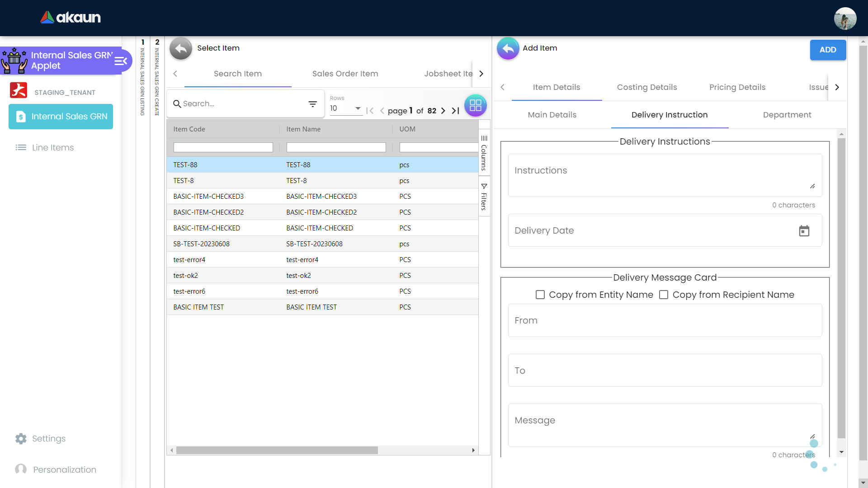Switch to Sales Order Item tab
Viewport: 868px width, 488px height.
(345, 74)
